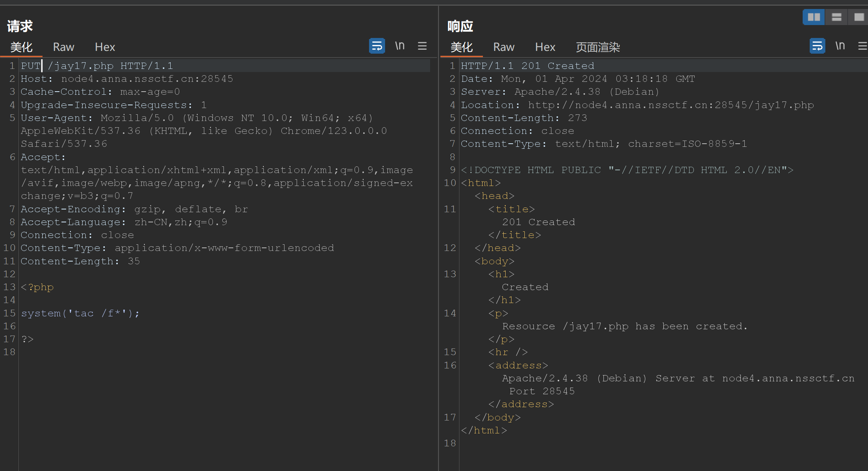This screenshot has height=471, width=868.
Task: Click the Cache-Control: max-age=0 header
Action: coord(100,92)
